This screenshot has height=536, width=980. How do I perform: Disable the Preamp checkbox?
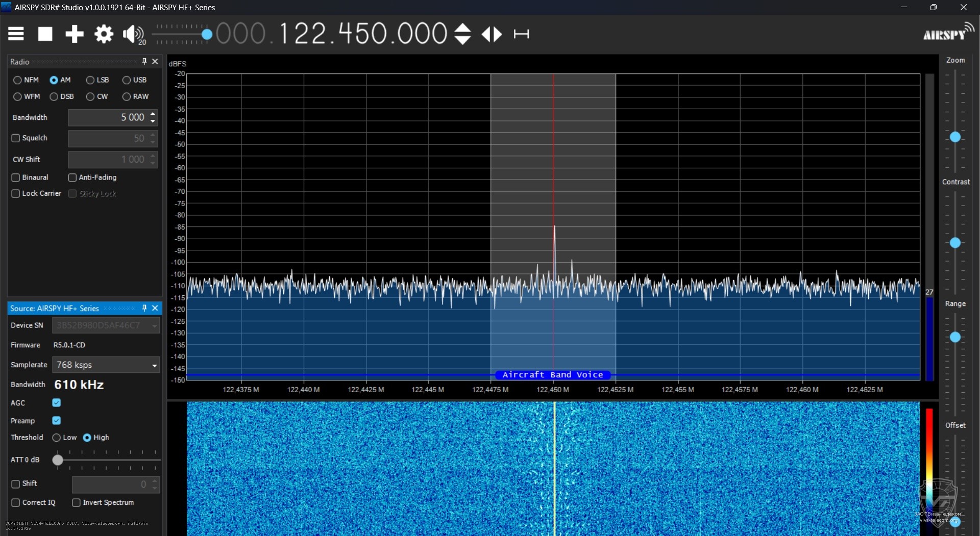(x=56, y=420)
